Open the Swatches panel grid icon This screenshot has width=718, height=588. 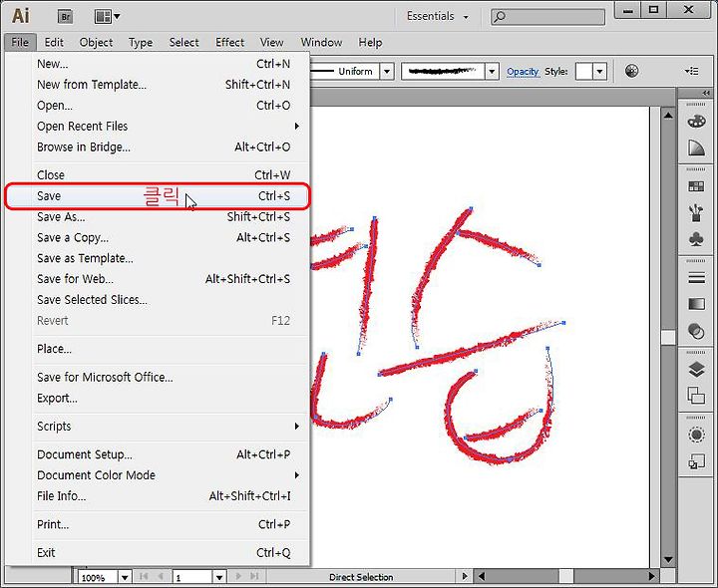pos(696,186)
